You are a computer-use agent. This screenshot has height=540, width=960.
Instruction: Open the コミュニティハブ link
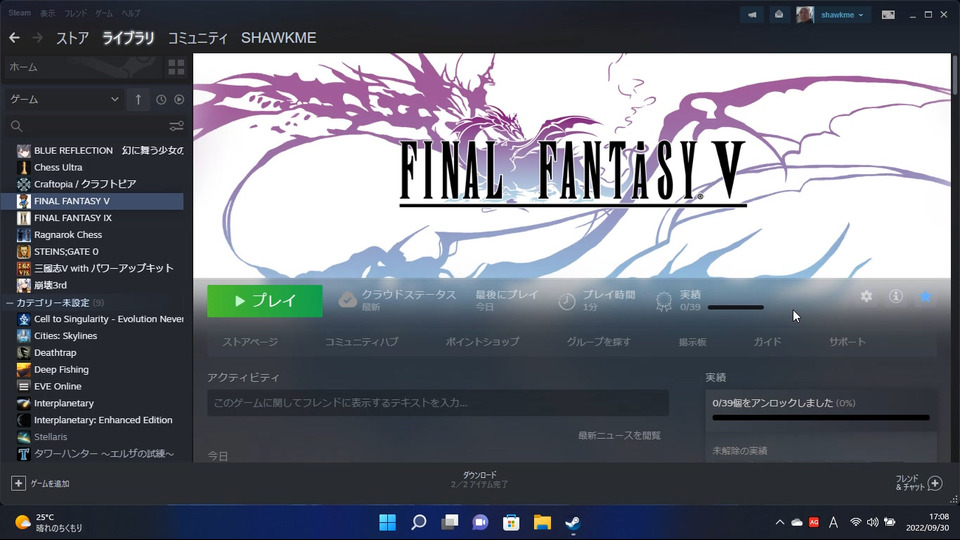pyautogui.click(x=361, y=342)
